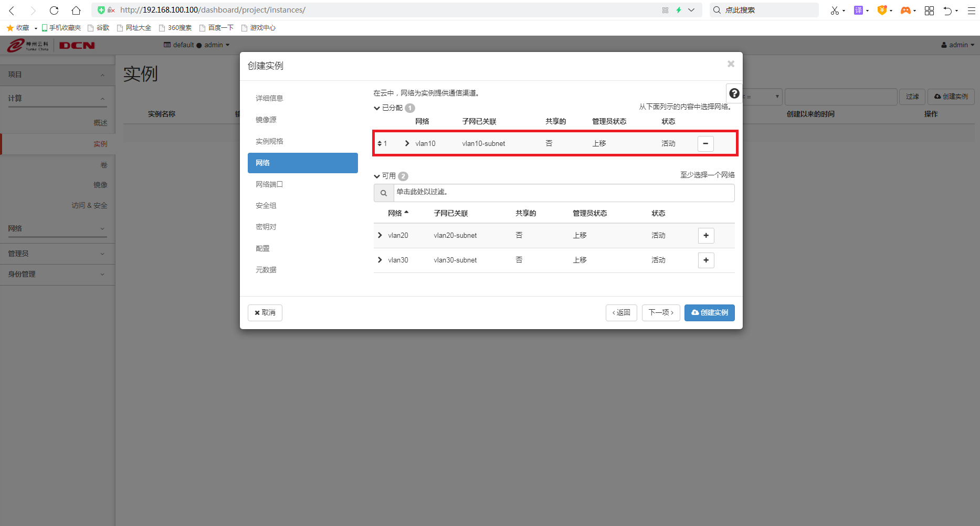Open the browser hamburger menu

[972, 10]
